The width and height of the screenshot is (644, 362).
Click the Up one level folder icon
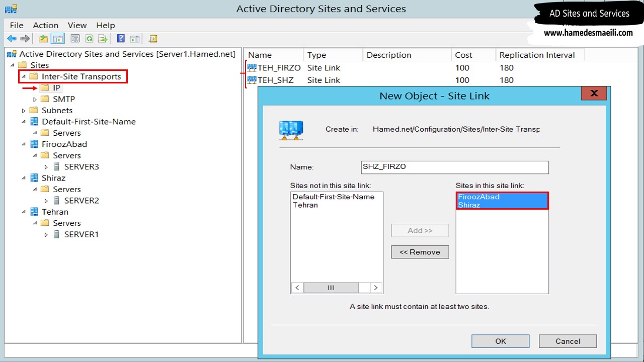(x=44, y=39)
